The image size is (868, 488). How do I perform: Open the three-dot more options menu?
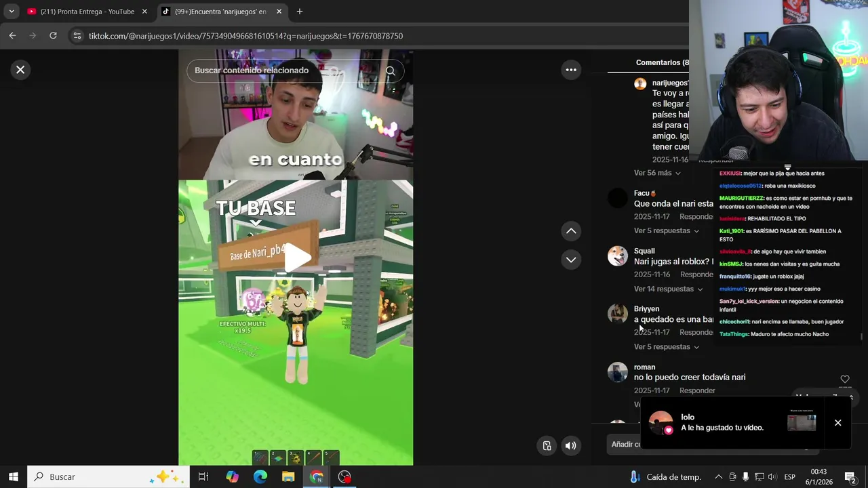pos(571,70)
